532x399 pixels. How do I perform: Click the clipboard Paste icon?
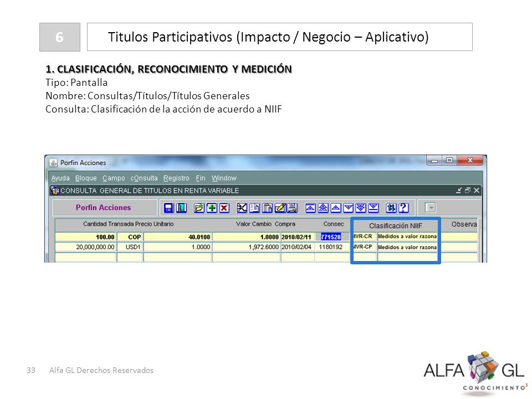pos(267,208)
